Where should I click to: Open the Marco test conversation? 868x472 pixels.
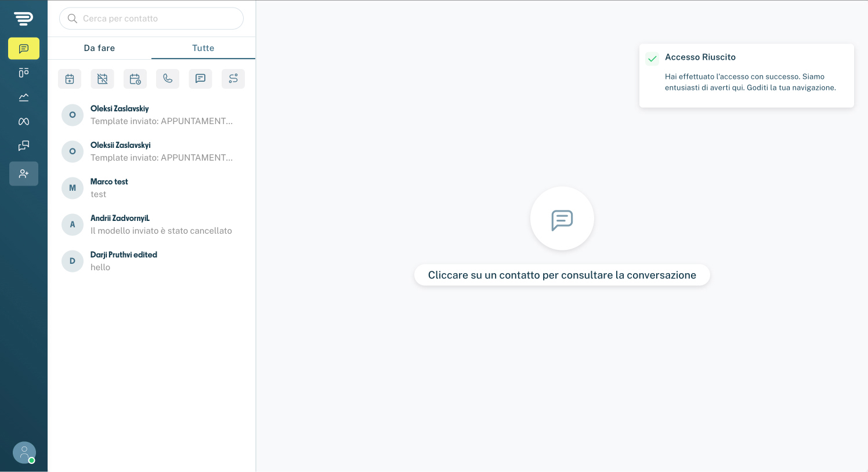(x=151, y=188)
